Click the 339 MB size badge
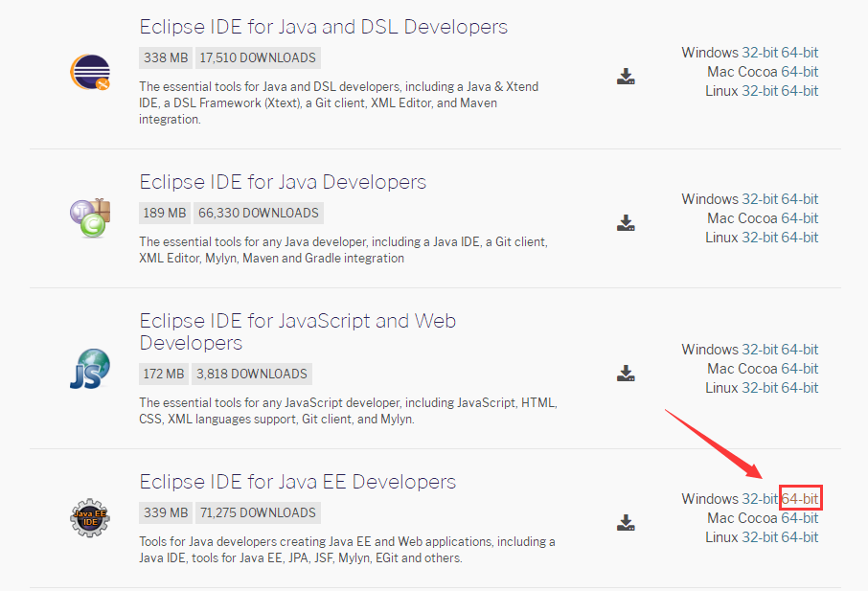Image resolution: width=868 pixels, height=591 pixels. [x=166, y=513]
